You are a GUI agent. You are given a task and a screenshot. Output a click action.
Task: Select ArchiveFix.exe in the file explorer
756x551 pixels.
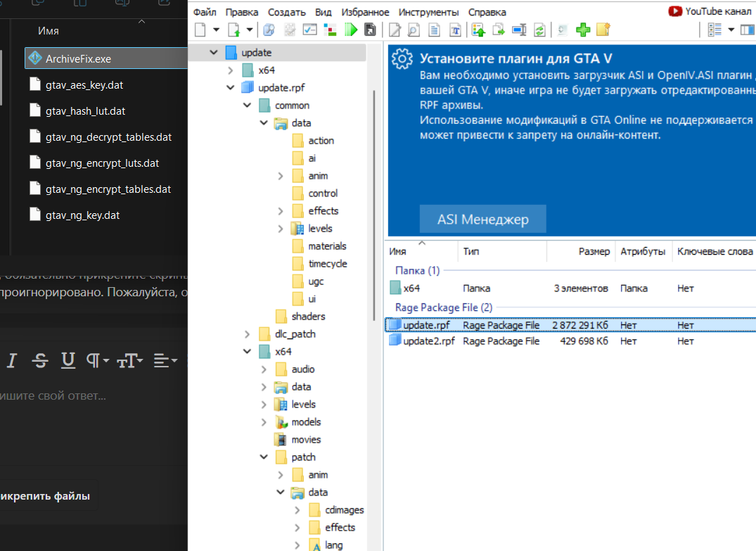pos(106,58)
